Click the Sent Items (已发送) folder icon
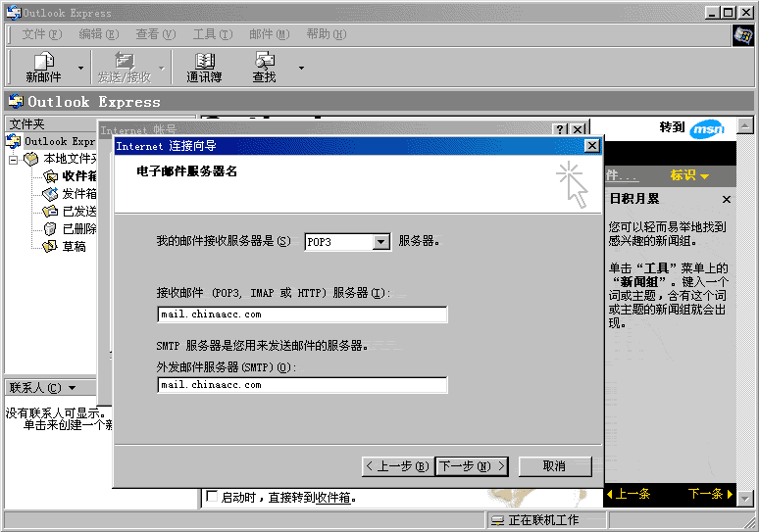This screenshot has height=532, width=759. click(50, 212)
